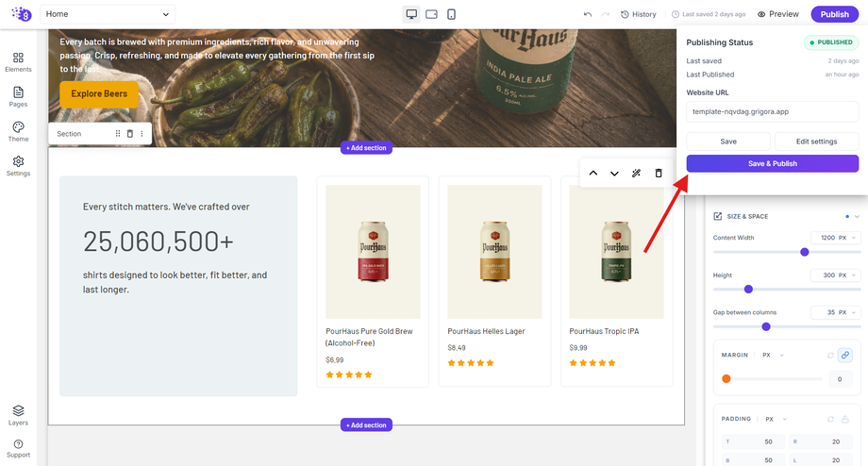Viewport: 868px width, 466px height.
Task: Open the Pages panel
Action: tap(18, 97)
